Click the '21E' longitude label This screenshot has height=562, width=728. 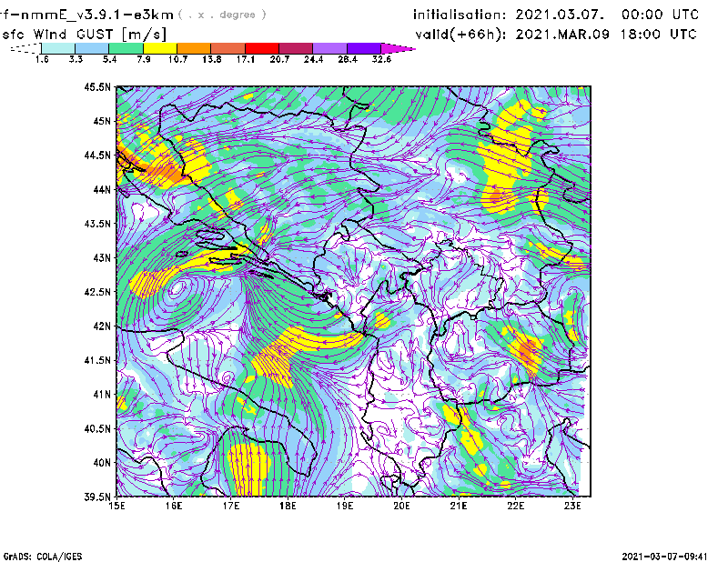(x=459, y=506)
